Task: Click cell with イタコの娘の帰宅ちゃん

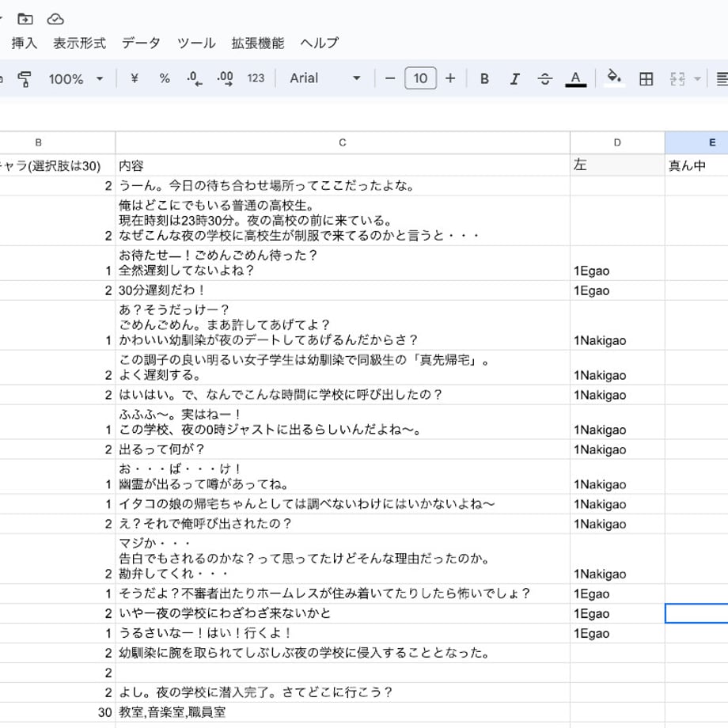Action: pyautogui.click(x=343, y=504)
